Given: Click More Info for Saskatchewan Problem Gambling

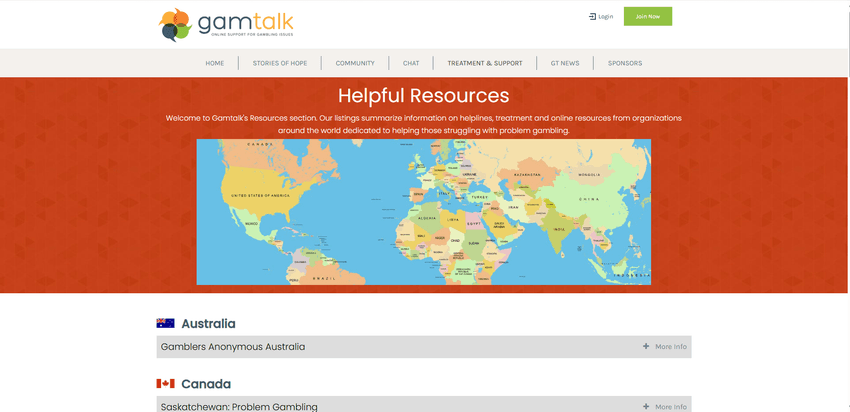Looking at the screenshot, I should pyautogui.click(x=671, y=407).
